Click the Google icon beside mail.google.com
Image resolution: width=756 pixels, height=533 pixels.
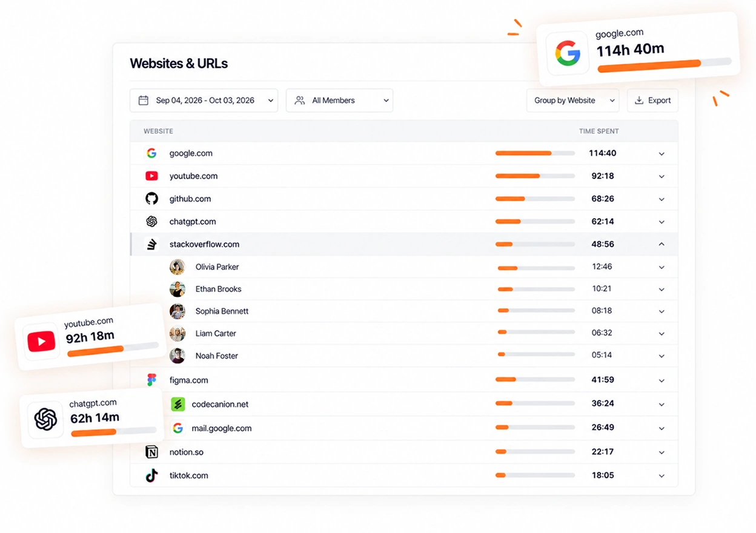pyautogui.click(x=177, y=428)
